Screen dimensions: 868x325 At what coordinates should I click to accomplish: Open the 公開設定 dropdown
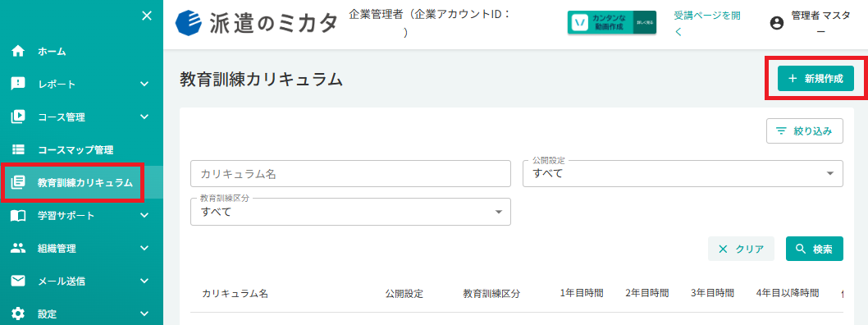(683, 174)
